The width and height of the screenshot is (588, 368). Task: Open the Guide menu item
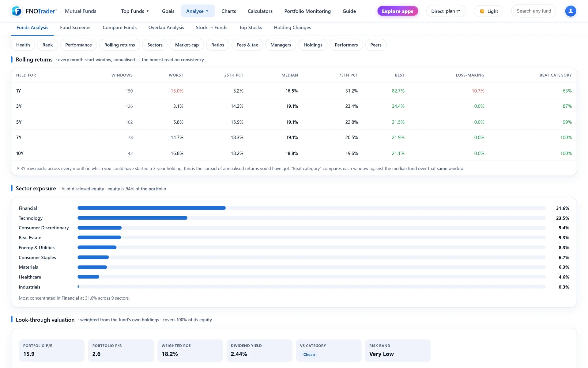point(349,11)
